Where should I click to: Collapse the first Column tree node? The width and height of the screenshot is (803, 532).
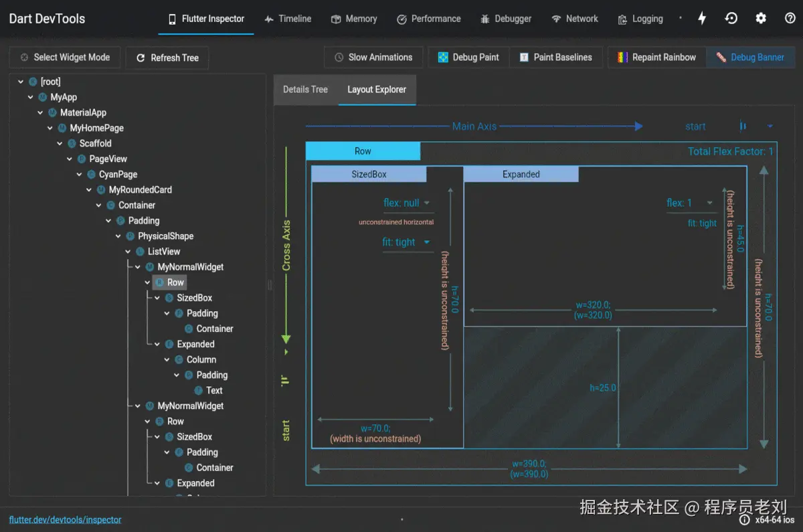point(167,359)
